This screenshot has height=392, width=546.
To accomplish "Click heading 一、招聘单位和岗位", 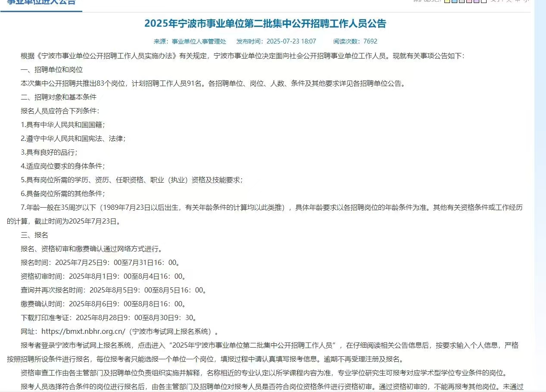I will click(52, 69).
